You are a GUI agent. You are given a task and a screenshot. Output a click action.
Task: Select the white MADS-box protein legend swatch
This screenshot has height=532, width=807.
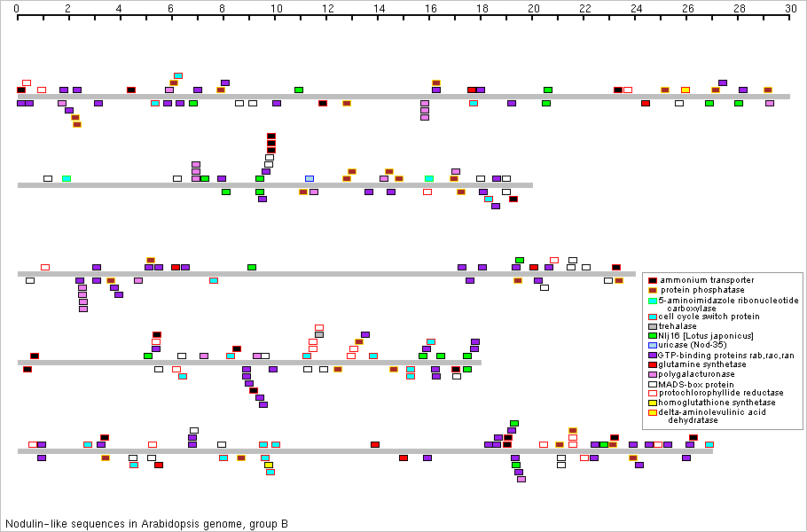tap(653, 384)
